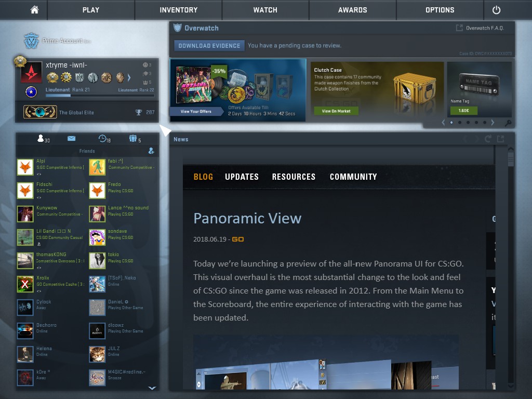Click the wins trophy icon
The height and width of the screenshot is (399, 532).
138,112
